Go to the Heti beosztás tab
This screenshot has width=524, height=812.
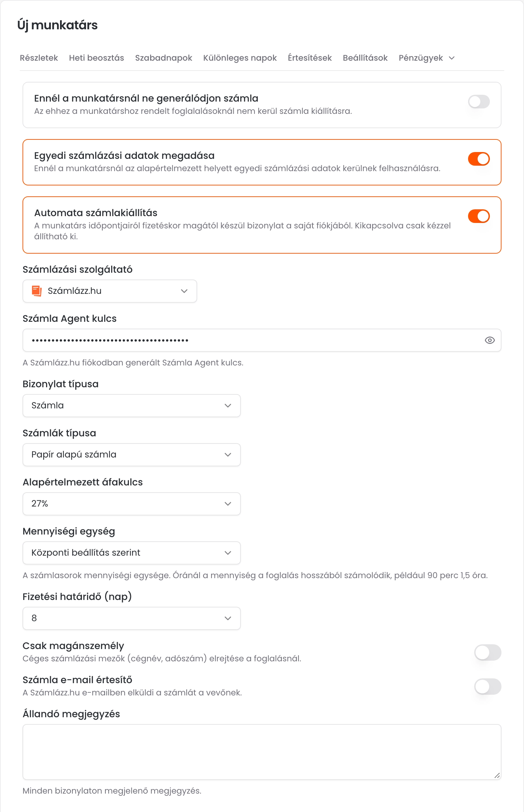tap(97, 58)
